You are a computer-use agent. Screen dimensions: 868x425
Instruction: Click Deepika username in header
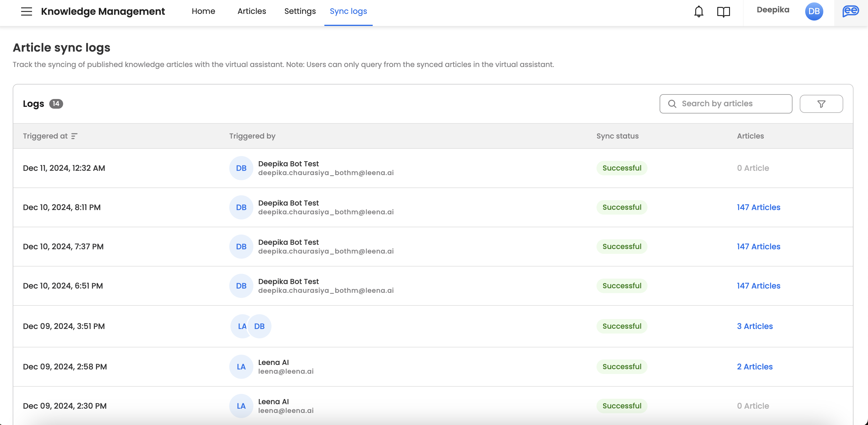(x=773, y=10)
